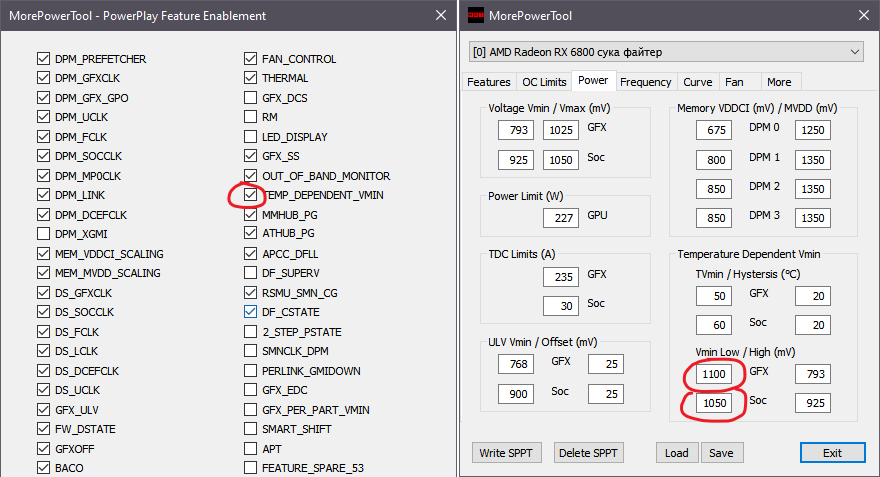Enable the SMART_SHIFT checkbox
The width and height of the screenshot is (880, 477).
click(x=250, y=429)
